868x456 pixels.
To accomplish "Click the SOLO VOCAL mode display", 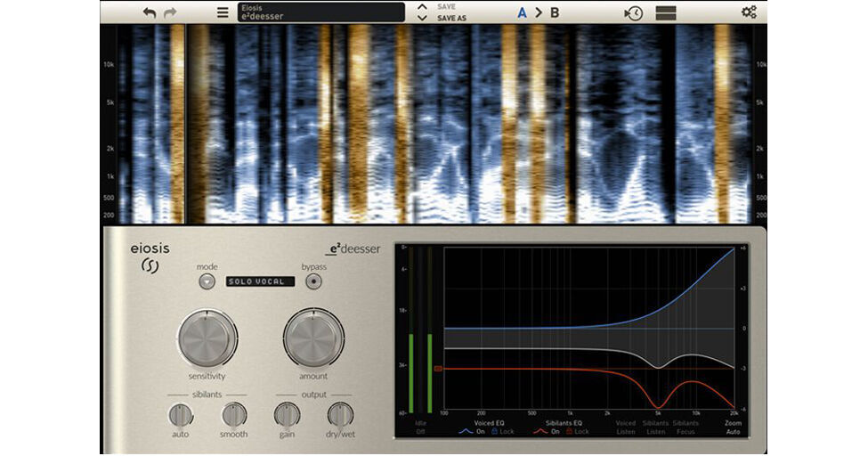I will 260,281.
